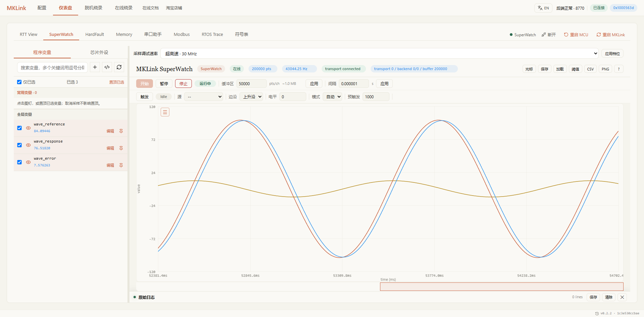Viewport: 644px width, 317px height.
Task: Switch to the HardFault tab
Action: pyautogui.click(x=95, y=35)
